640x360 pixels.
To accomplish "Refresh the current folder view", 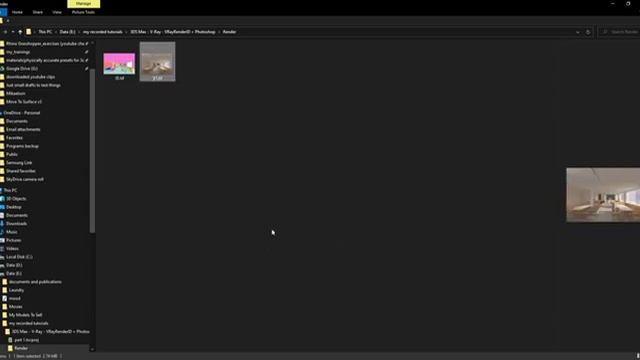I will [x=588, y=32].
